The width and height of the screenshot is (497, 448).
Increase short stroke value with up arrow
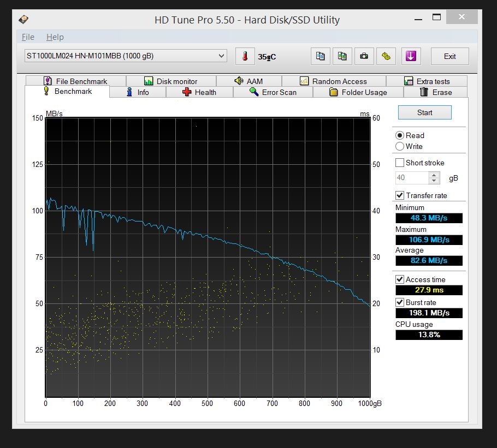click(434, 175)
